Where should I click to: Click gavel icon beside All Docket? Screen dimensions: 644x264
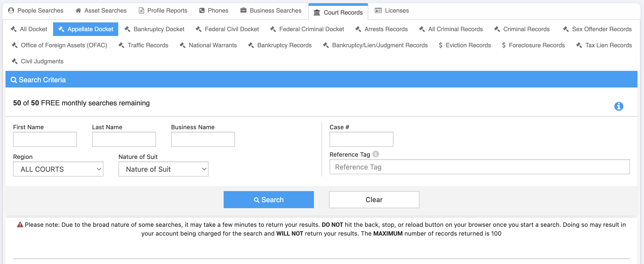(x=14, y=29)
